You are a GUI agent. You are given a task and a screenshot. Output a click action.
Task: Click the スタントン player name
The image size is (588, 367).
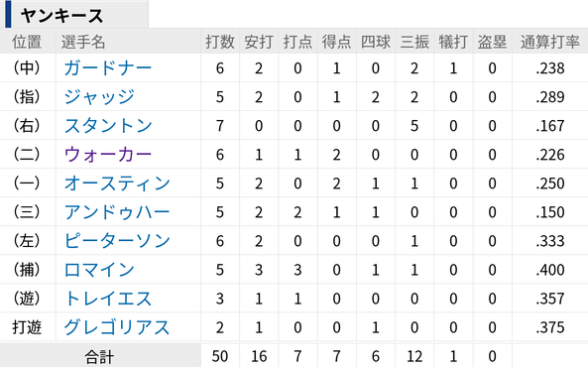click(108, 126)
